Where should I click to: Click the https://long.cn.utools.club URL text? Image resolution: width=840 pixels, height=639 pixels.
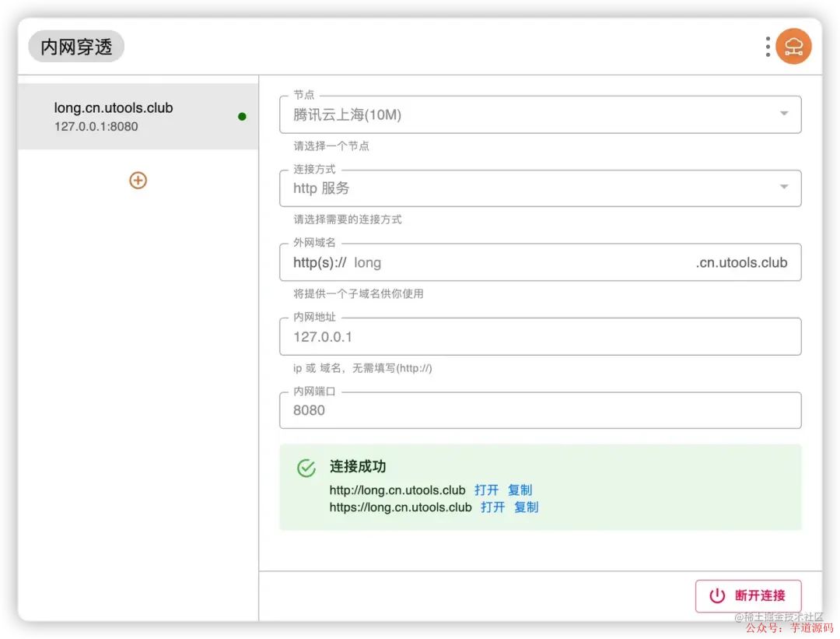[401, 507]
